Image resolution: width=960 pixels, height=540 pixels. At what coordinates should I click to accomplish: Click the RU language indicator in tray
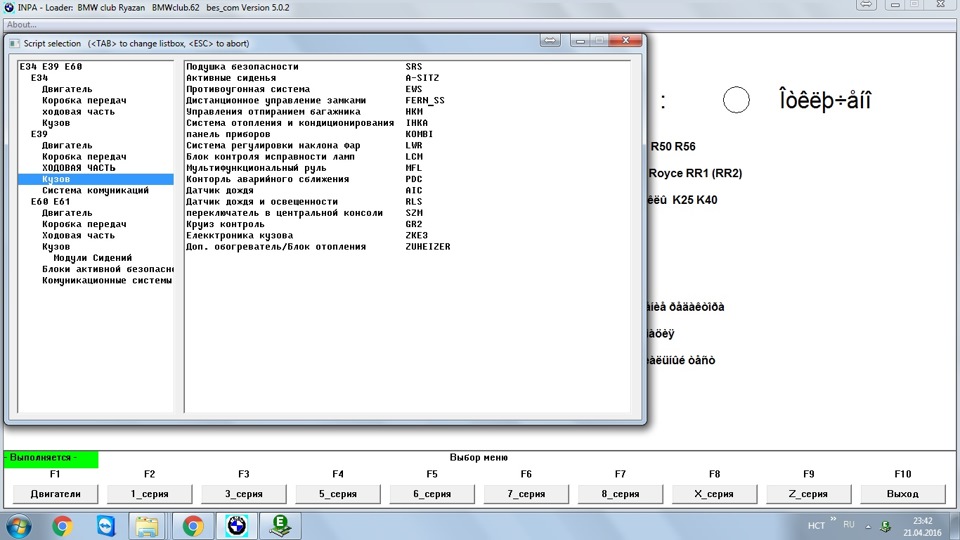click(849, 525)
